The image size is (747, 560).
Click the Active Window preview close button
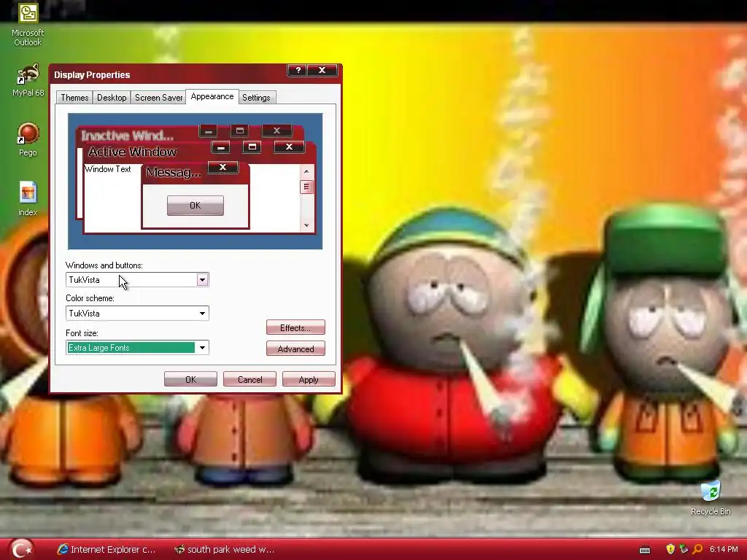pyautogui.click(x=289, y=147)
